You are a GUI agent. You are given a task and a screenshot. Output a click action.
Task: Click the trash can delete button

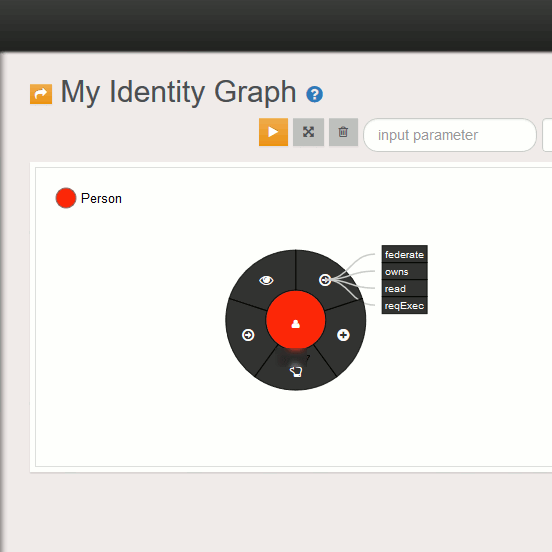(343, 132)
